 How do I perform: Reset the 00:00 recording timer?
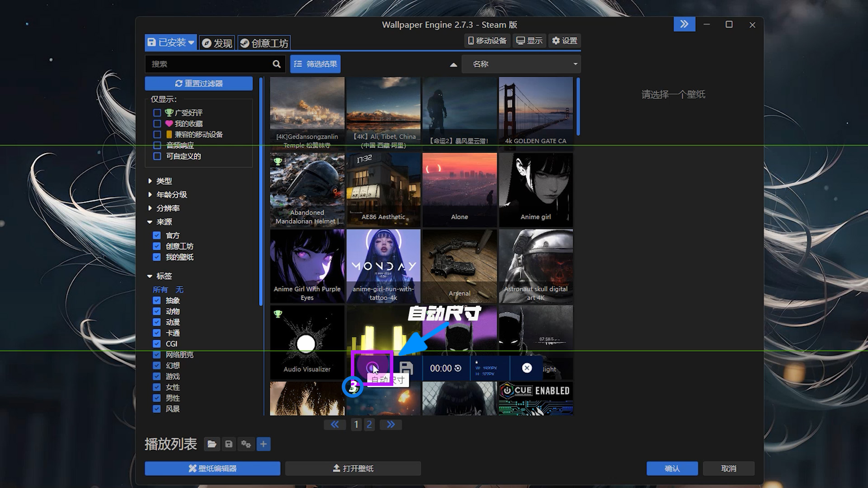coord(458,368)
